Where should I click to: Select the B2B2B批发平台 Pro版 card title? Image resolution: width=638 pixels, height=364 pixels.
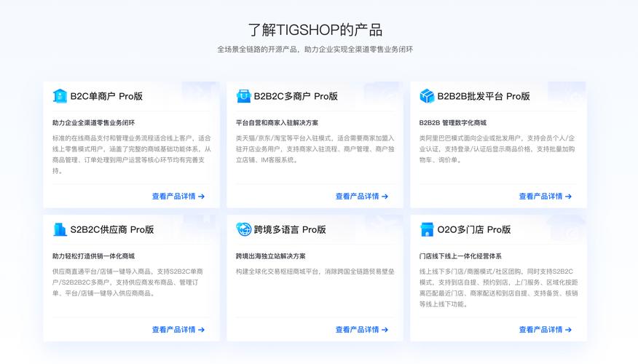tap(484, 96)
